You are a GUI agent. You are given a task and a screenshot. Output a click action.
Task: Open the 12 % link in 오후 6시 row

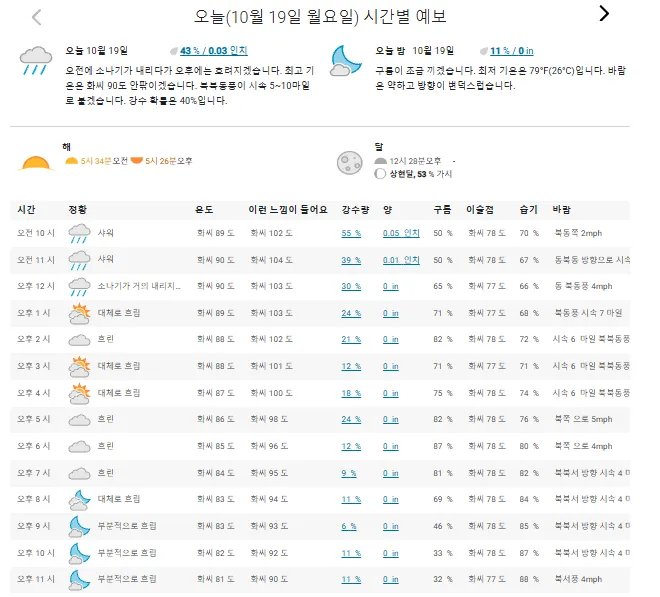[x=351, y=446]
